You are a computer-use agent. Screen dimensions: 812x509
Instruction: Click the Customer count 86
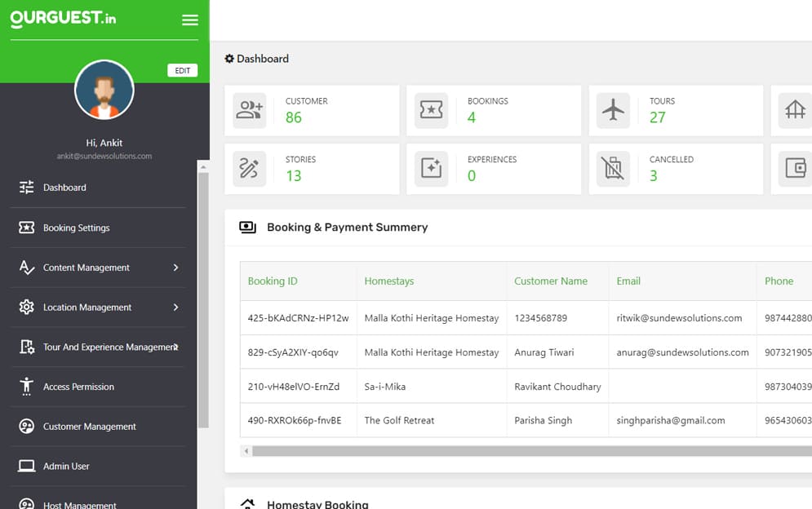pyautogui.click(x=294, y=117)
